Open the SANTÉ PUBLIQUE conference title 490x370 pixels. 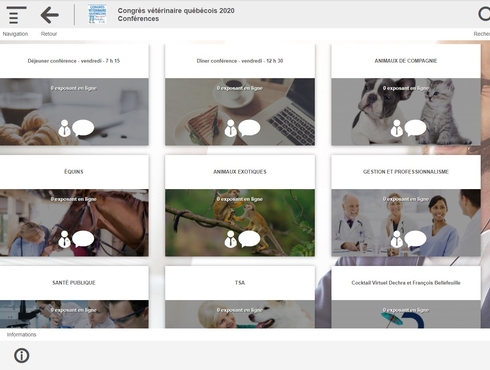(x=74, y=283)
